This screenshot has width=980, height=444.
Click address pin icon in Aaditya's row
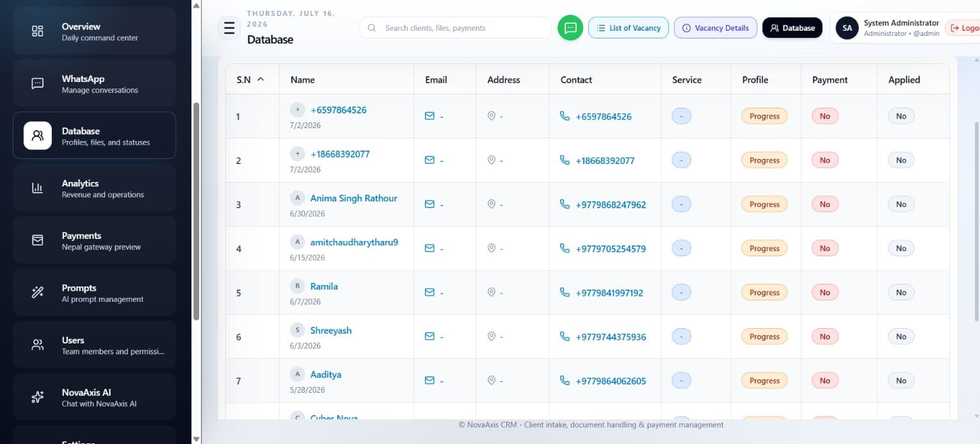click(x=492, y=381)
